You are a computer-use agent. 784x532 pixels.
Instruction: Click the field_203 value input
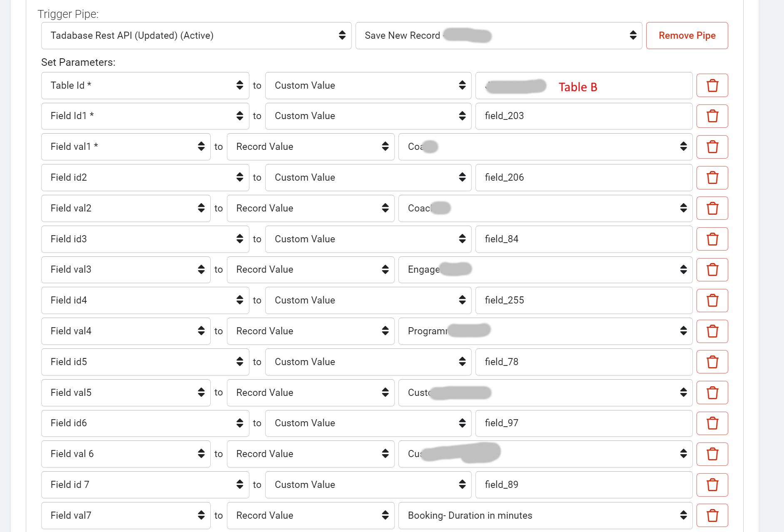(x=583, y=116)
